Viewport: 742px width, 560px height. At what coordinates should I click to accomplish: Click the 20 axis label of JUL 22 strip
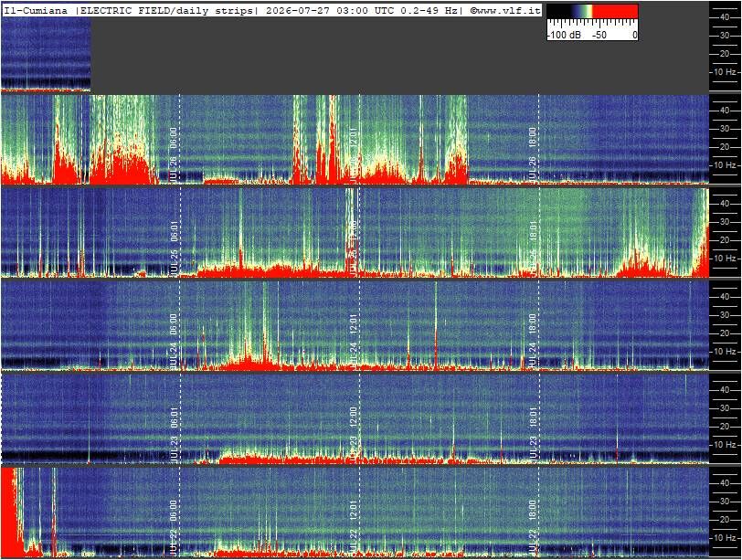(724, 520)
